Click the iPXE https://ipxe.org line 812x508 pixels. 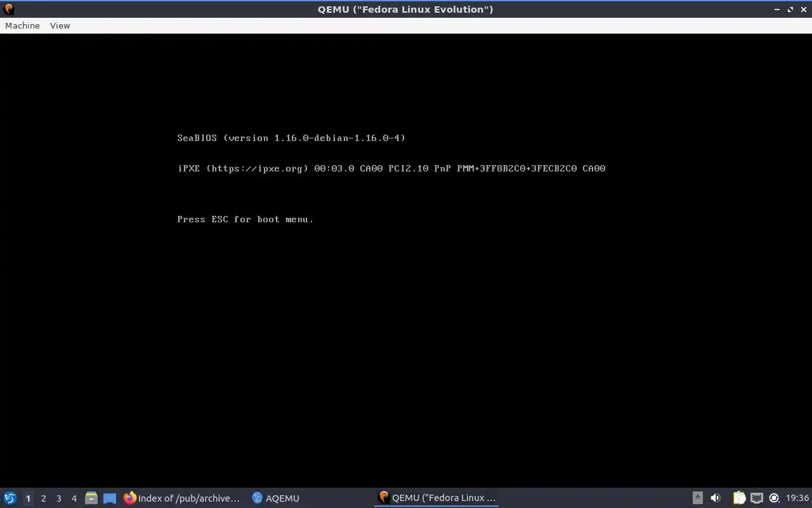tap(391, 168)
